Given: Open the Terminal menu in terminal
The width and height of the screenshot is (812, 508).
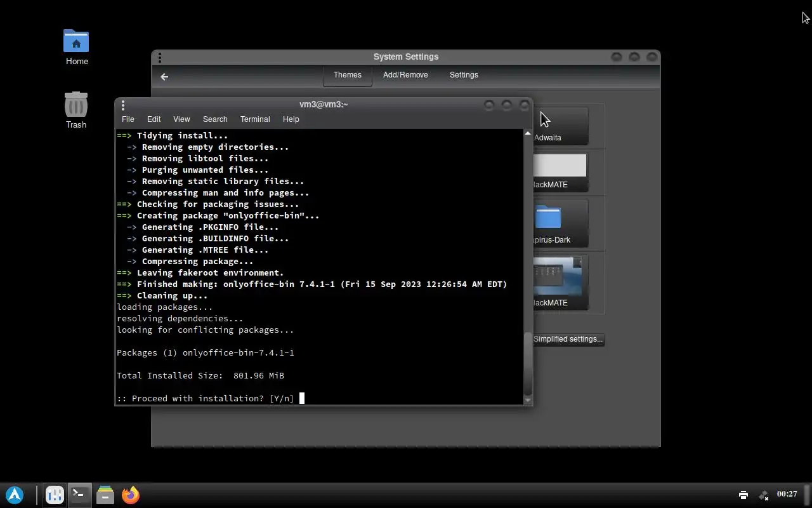Looking at the screenshot, I should click(255, 119).
